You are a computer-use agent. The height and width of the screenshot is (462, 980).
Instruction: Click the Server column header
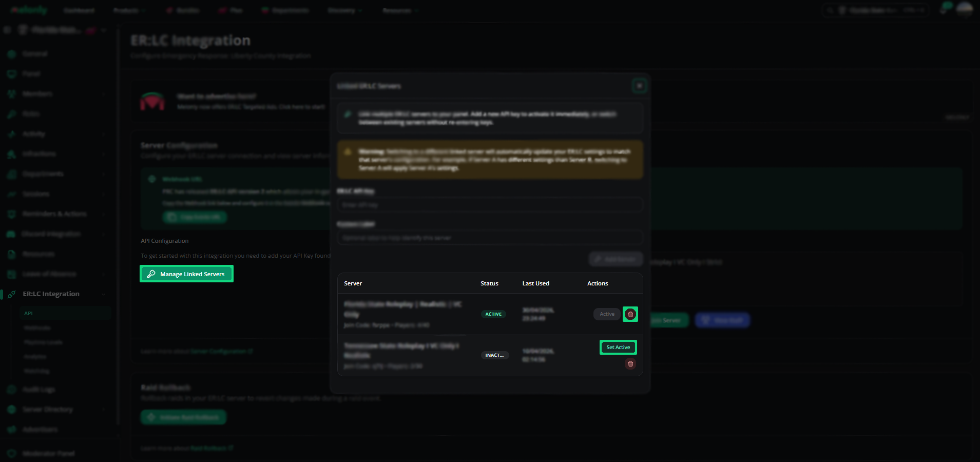(x=353, y=283)
